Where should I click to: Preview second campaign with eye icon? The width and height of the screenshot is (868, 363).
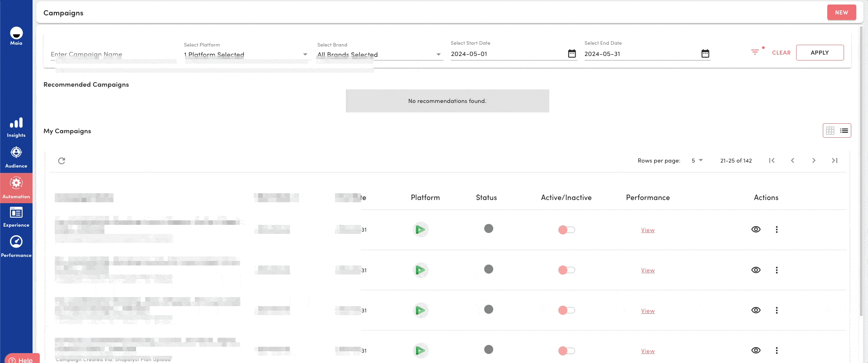click(756, 270)
